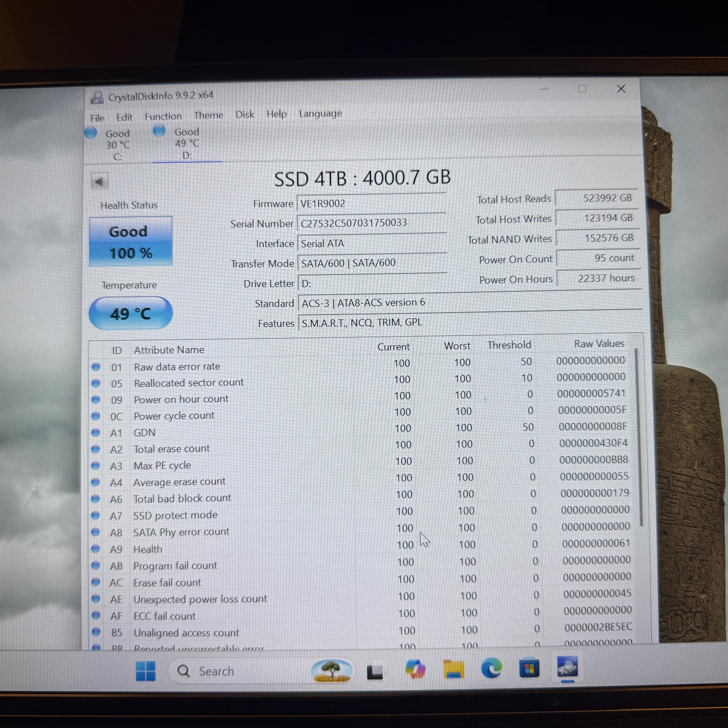Open Microsoft Store from taskbar

(529, 668)
